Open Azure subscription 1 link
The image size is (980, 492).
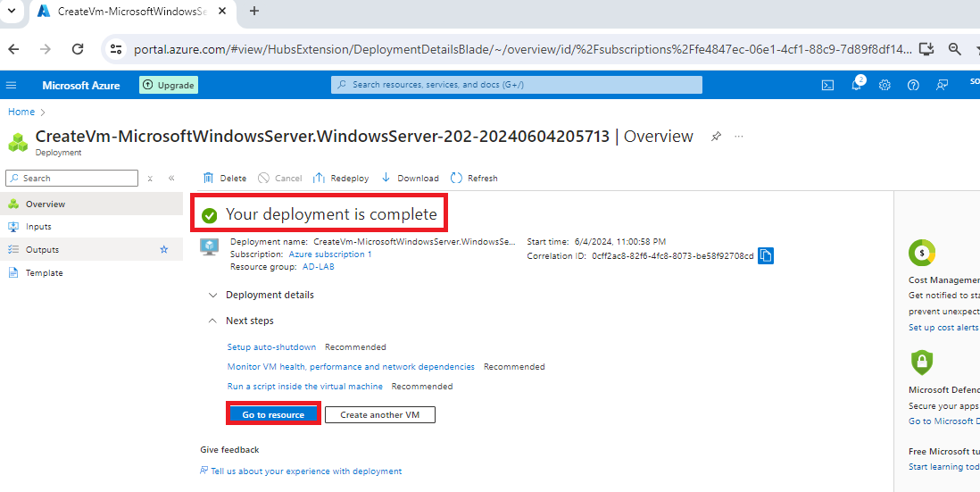click(330, 254)
